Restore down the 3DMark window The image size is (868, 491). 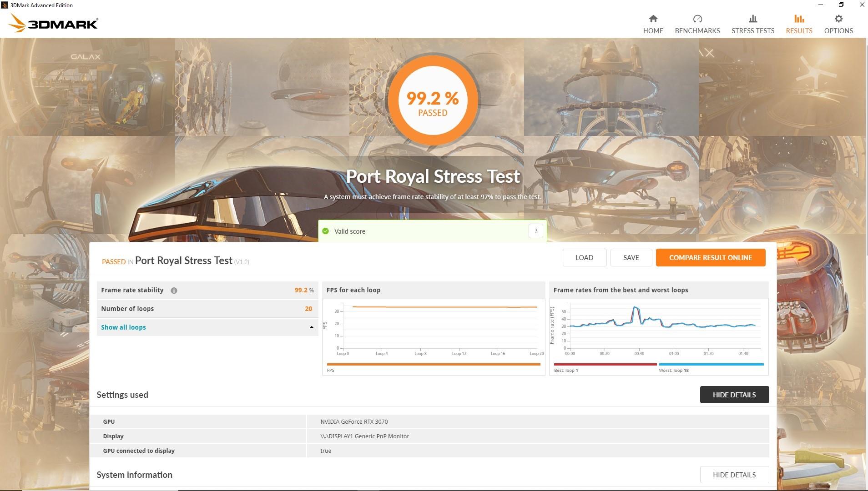tap(841, 5)
